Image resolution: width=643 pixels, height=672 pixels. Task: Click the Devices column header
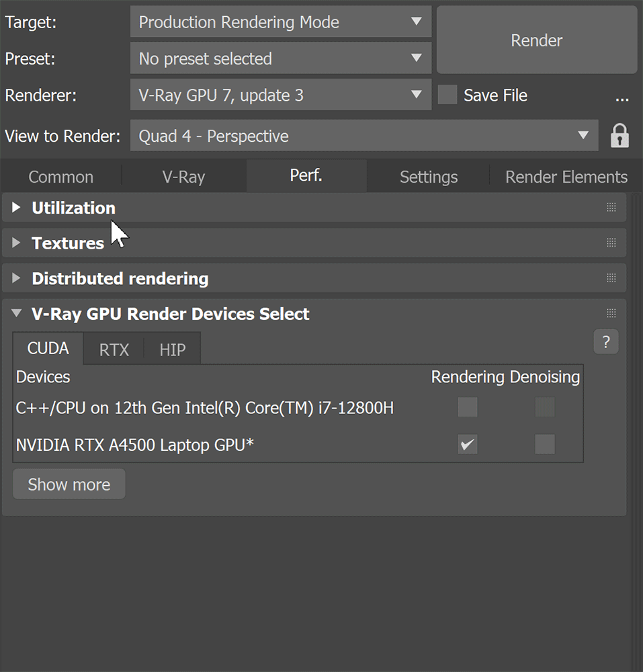tap(43, 377)
